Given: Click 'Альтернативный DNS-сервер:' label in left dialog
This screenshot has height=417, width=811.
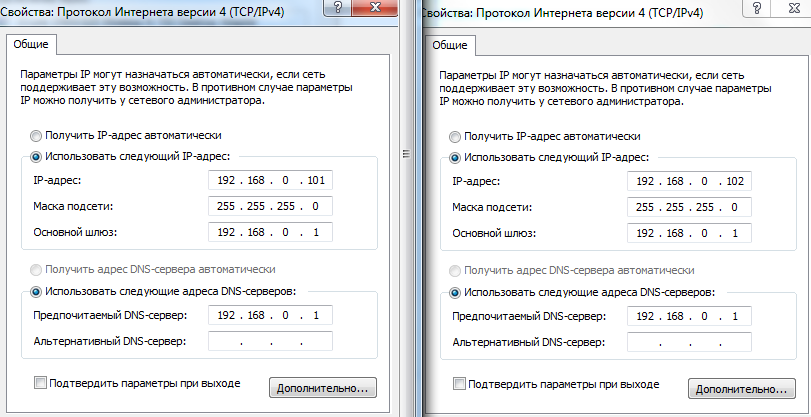Looking at the screenshot, I should [x=110, y=341].
